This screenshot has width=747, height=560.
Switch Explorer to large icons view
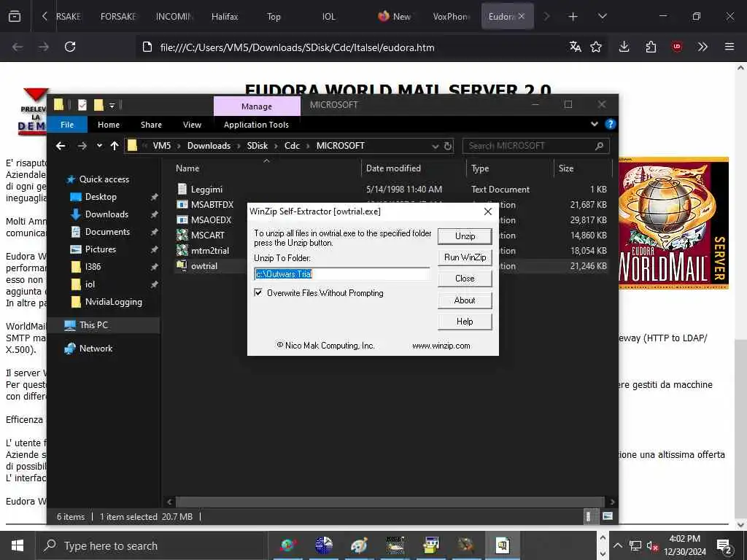click(608, 516)
